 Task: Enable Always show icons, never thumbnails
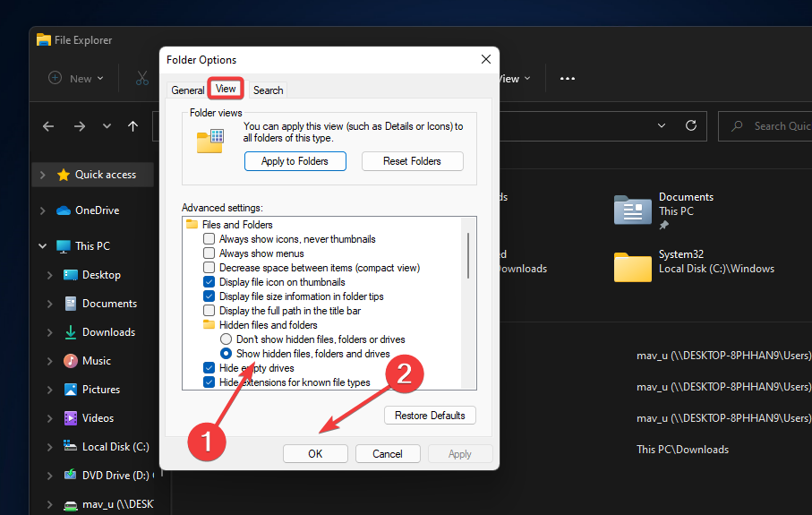point(209,239)
